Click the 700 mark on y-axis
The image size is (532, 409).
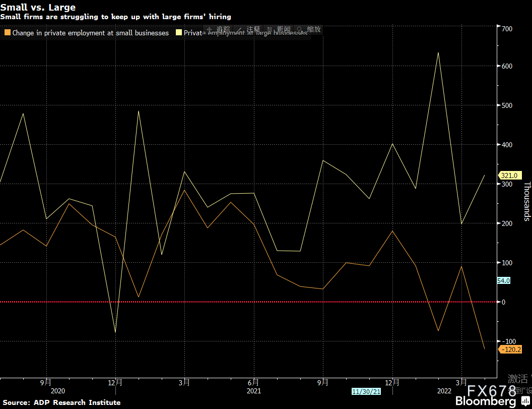[507, 29]
